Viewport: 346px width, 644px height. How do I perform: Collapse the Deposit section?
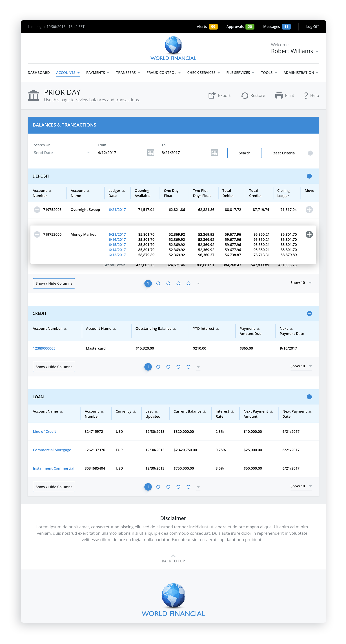point(309,176)
